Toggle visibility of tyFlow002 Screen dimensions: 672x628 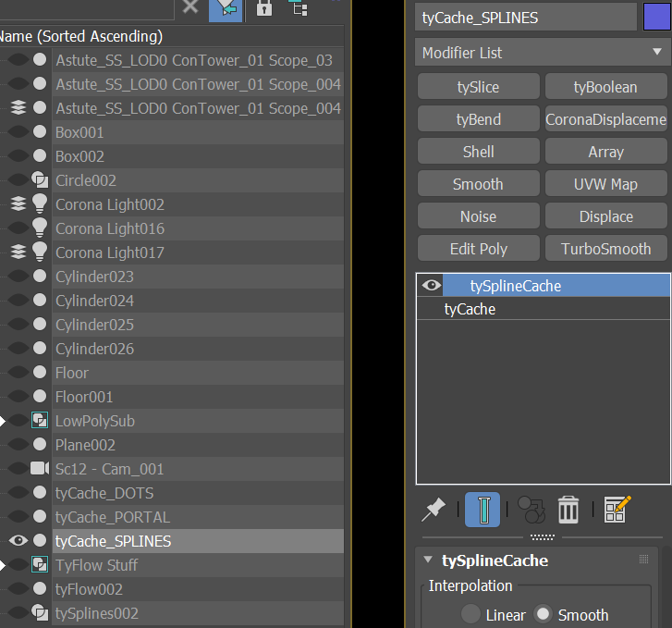pyautogui.click(x=18, y=588)
